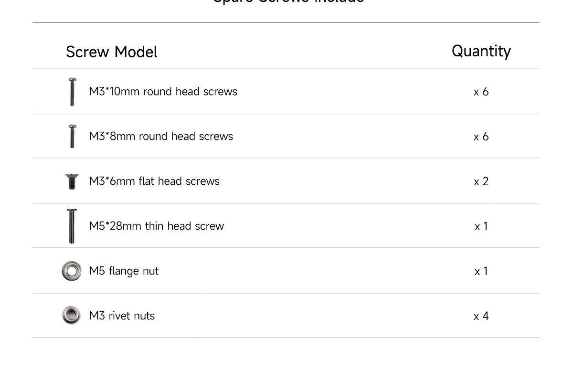The image size is (573, 392).
Task: Click the x 1 quantity for M5*28mm screw
Action: click(481, 226)
